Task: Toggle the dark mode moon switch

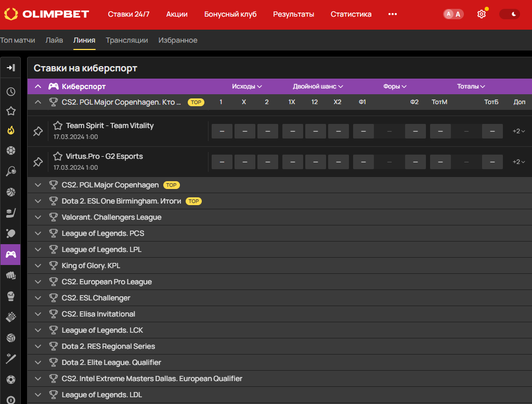Action: (509, 14)
